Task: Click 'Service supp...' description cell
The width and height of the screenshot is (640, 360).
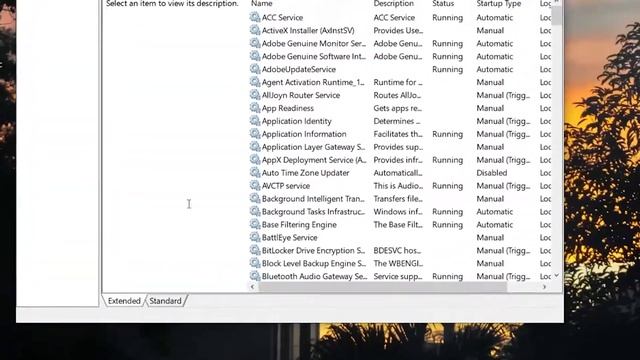Action: [398, 276]
